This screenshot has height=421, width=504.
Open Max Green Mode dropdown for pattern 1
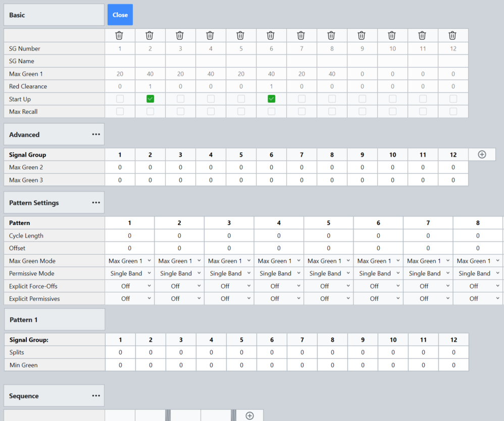click(x=129, y=261)
